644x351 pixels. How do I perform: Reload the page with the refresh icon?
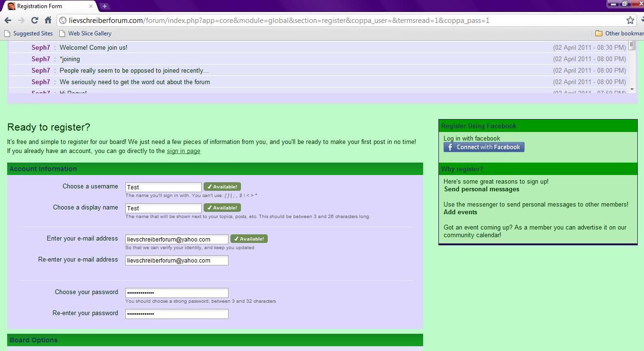34,20
